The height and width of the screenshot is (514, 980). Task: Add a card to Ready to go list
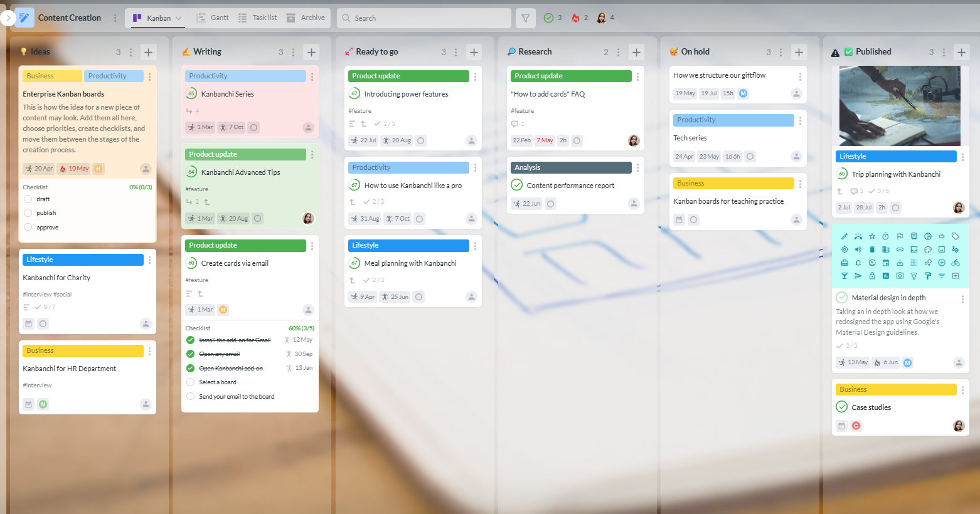pos(474,52)
